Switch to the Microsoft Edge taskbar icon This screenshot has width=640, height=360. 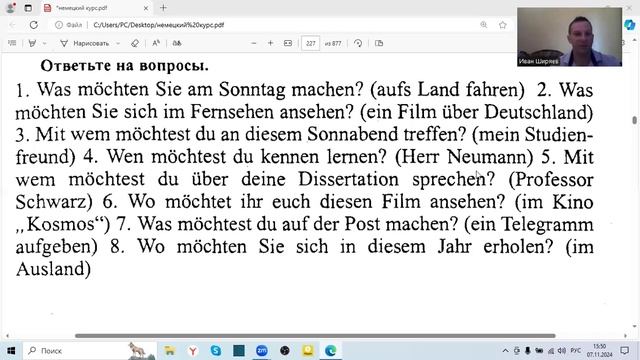click(331, 351)
